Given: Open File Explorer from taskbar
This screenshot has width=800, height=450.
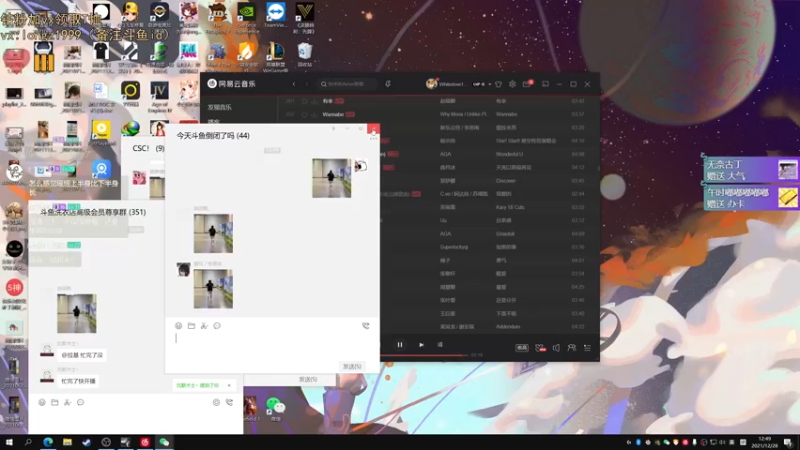Looking at the screenshot, I should pos(67,442).
